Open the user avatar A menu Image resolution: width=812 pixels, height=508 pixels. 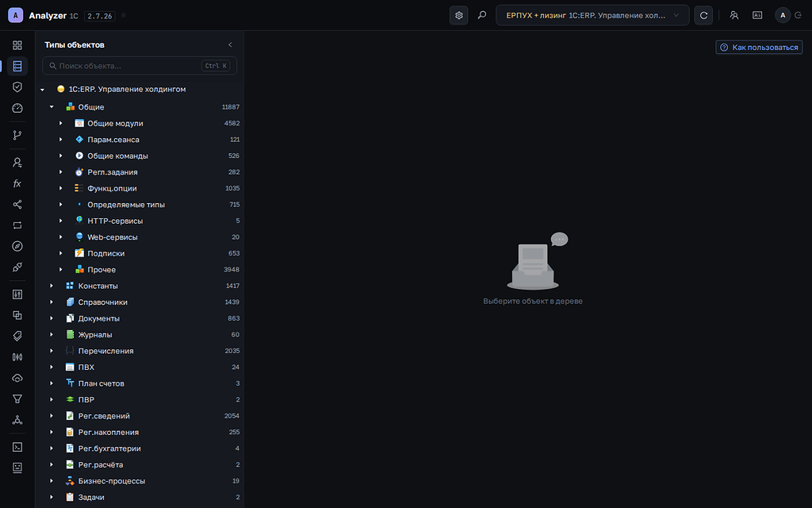pyautogui.click(x=783, y=16)
